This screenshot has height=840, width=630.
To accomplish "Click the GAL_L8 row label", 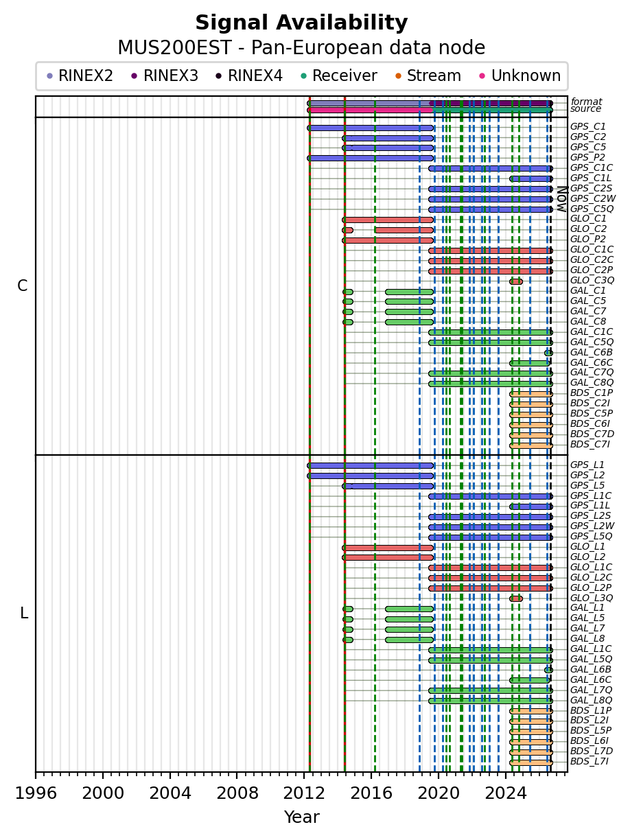I will 587,639.
